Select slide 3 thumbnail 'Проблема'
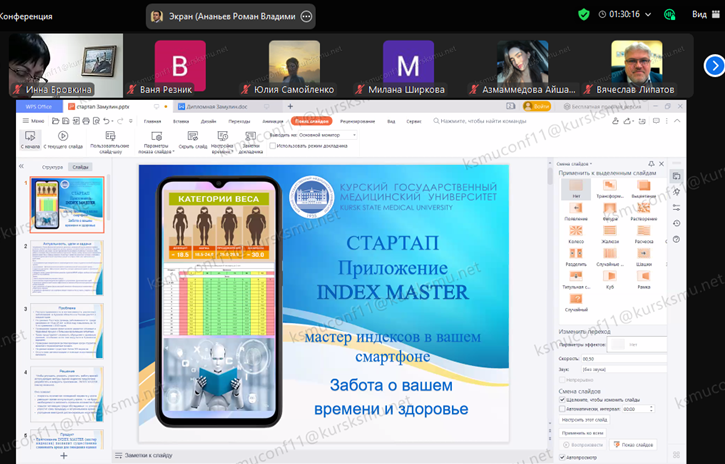 click(x=67, y=331)
